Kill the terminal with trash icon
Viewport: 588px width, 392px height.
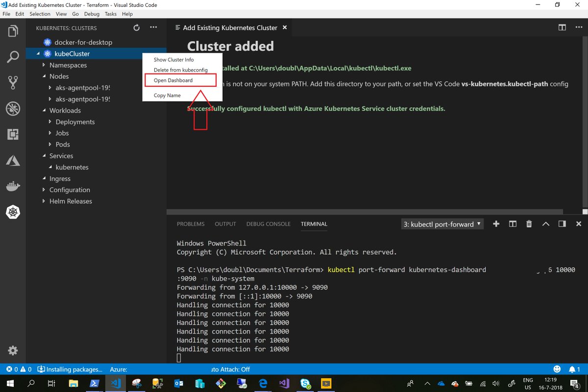click(529, 224)
